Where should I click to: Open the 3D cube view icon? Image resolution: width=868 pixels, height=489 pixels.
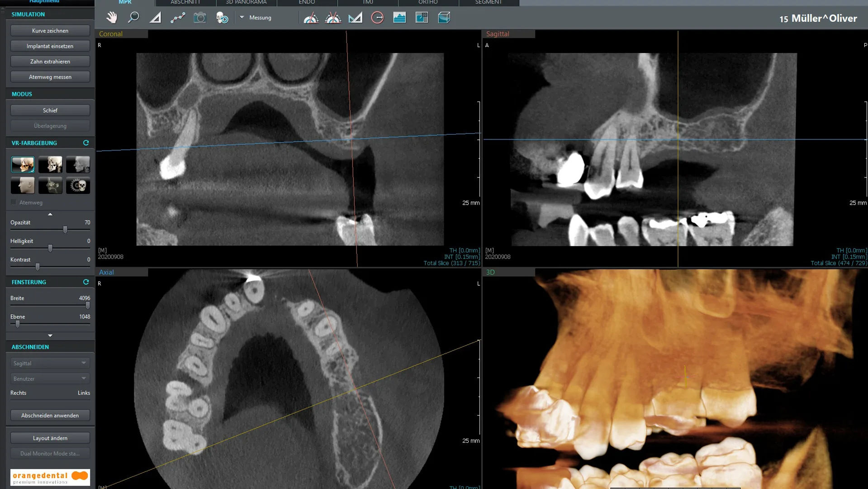pyautogui.click(x=444, y=18)
